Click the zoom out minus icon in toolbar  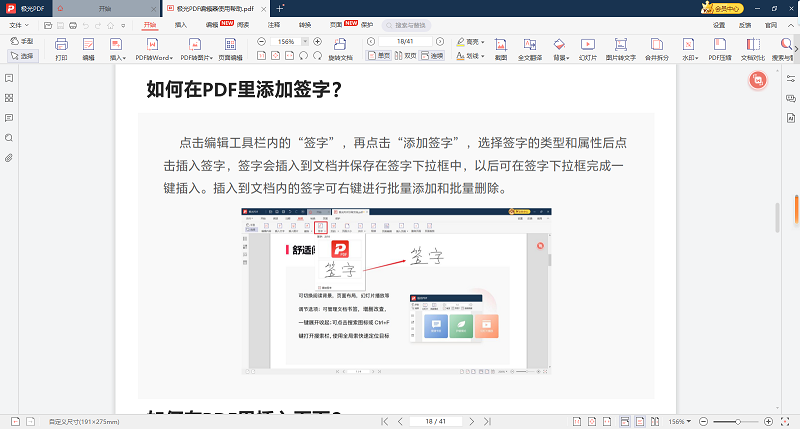click(x=261, y=41)
